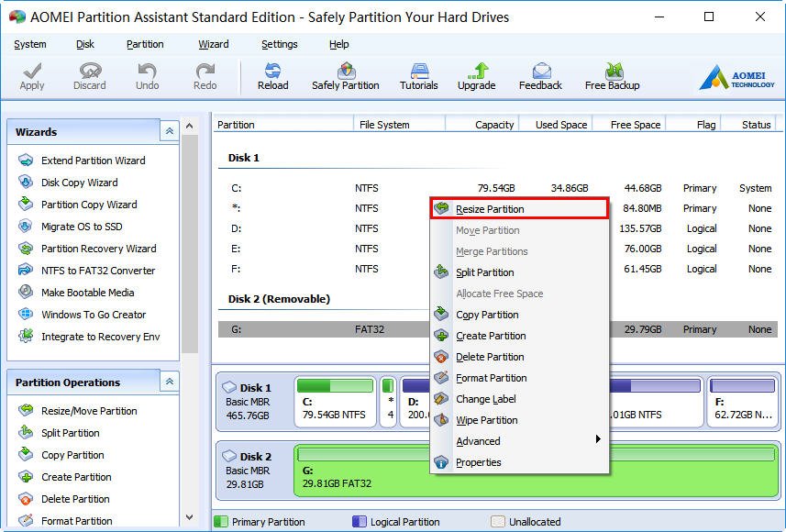Click the Redo arrow toolbar icon
This screenshot has width=786, height=532.
click(205, 77)
